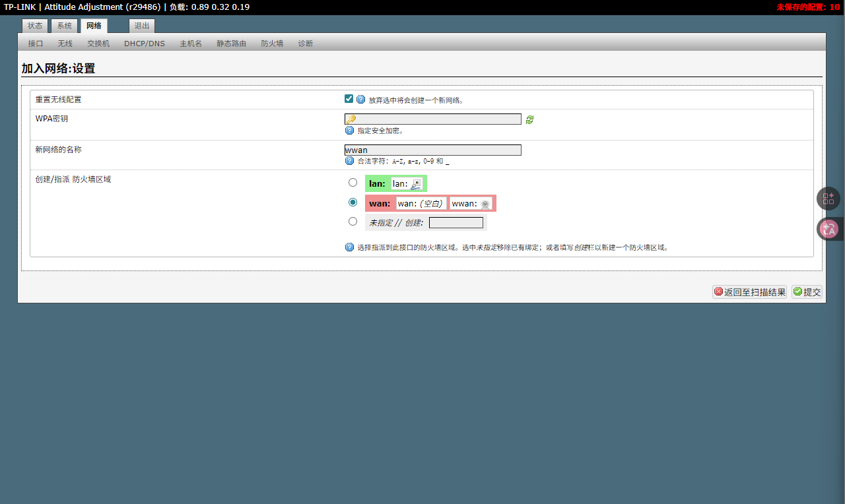The image size is (845, 504).
Task: Select the wan firewall zone radio button
Action: coord(353,203)
